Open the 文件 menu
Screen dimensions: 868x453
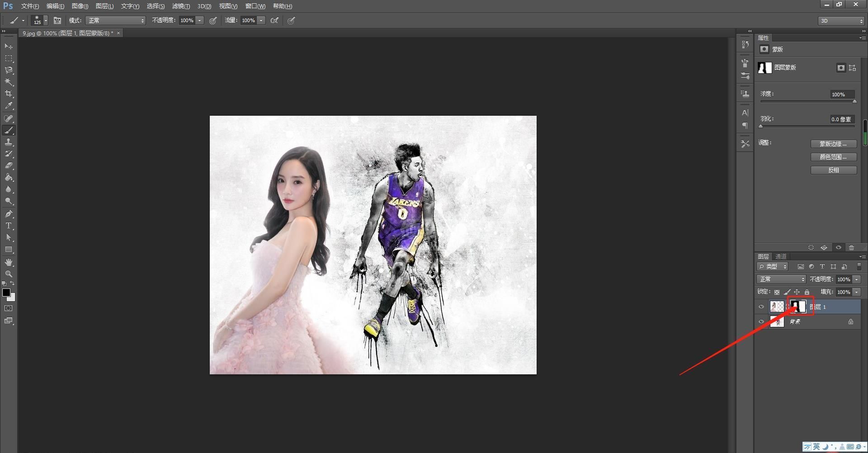[x=30, y=6]
